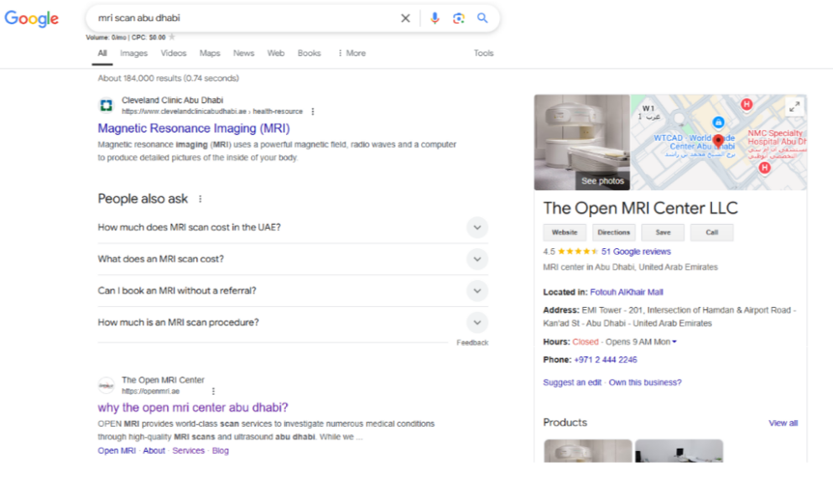Expand 'What does an MRI scan cost?'

click(293, 259)
